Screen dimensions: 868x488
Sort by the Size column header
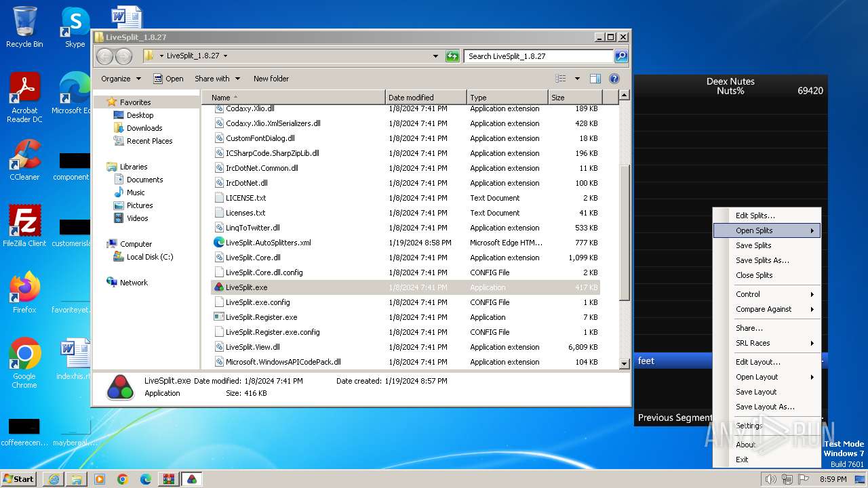[x=574, y=98]
